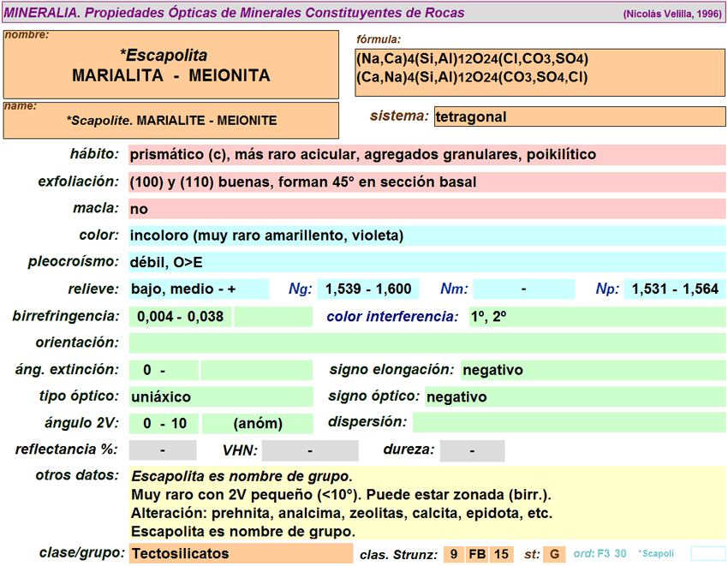
Task: Select the English name field Scapolite
Action: click(x=171, y=121)
